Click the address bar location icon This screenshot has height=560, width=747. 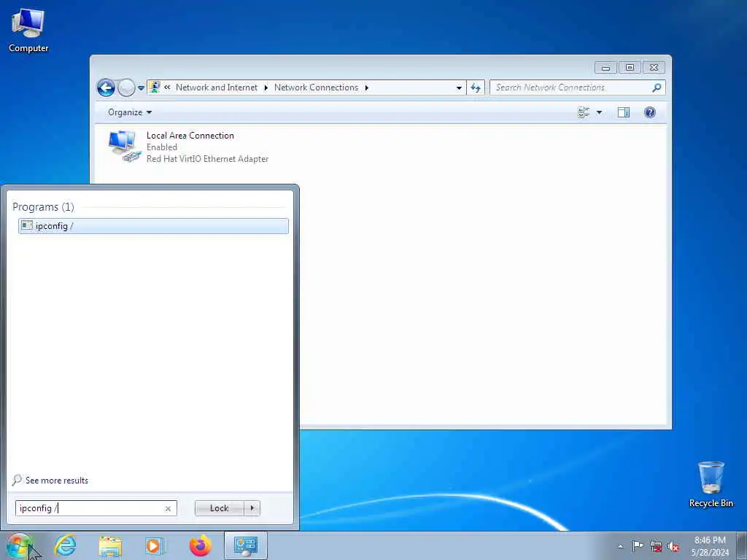click(x=155, y=87)
